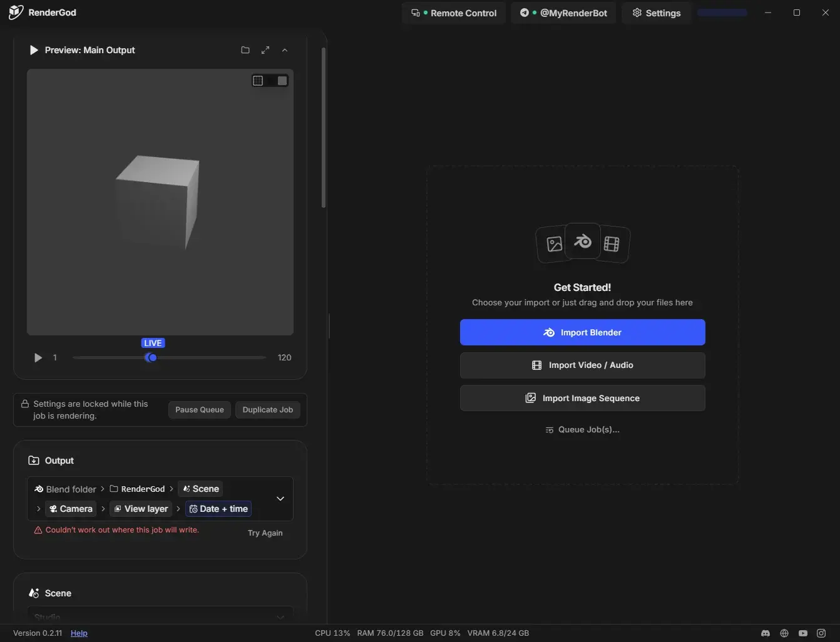Click the Output section icon
The height and width of the screenshot is (642, 840).
click(x=34, y=461)
